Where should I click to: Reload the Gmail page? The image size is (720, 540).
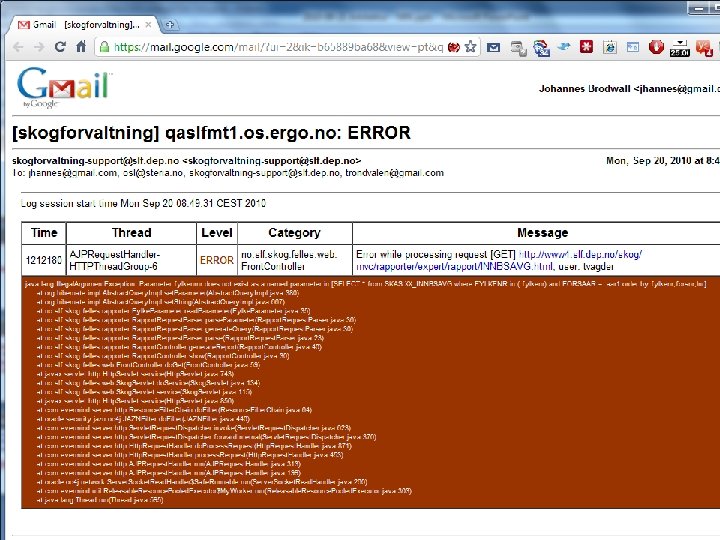pyautogui.click(x=60, y=47)
